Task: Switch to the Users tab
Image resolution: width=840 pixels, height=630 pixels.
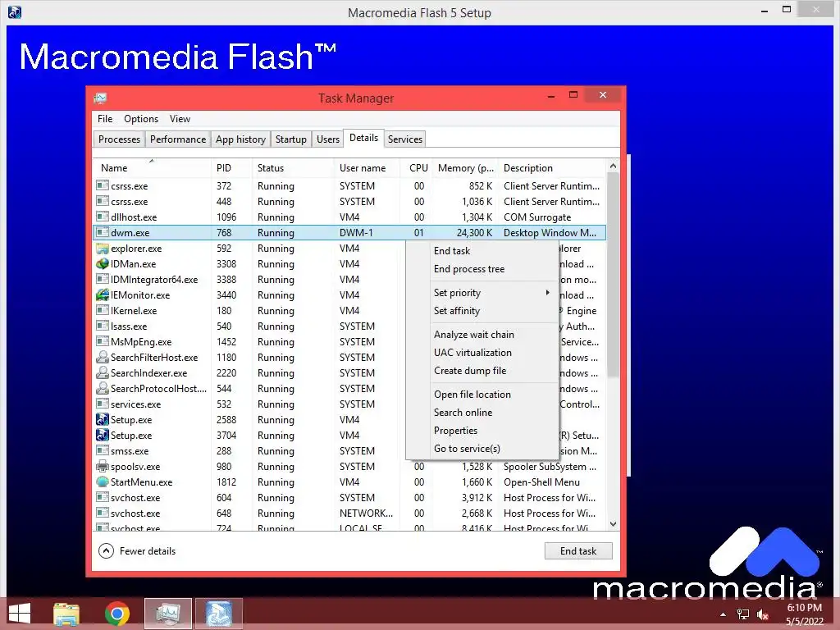Action: point(328,139)
